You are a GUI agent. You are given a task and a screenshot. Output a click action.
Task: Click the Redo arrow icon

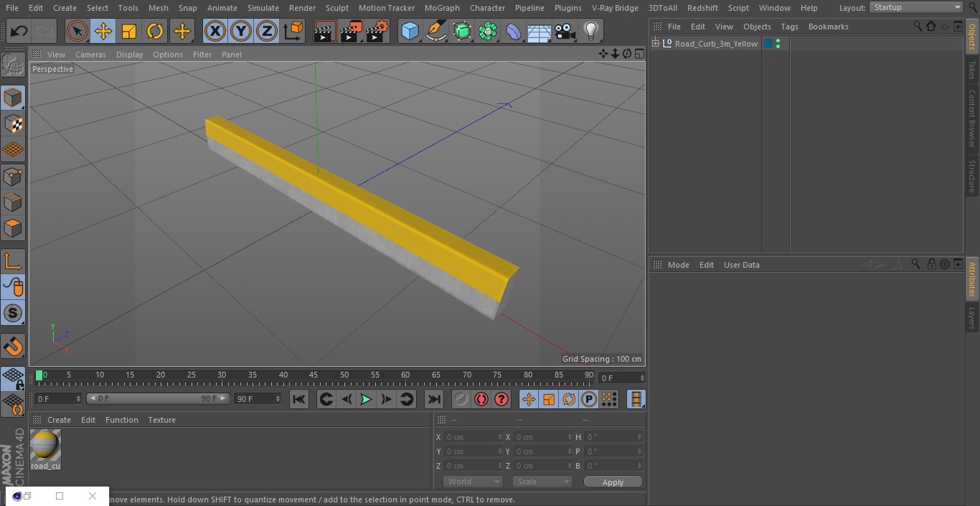(x=44, y=32)
